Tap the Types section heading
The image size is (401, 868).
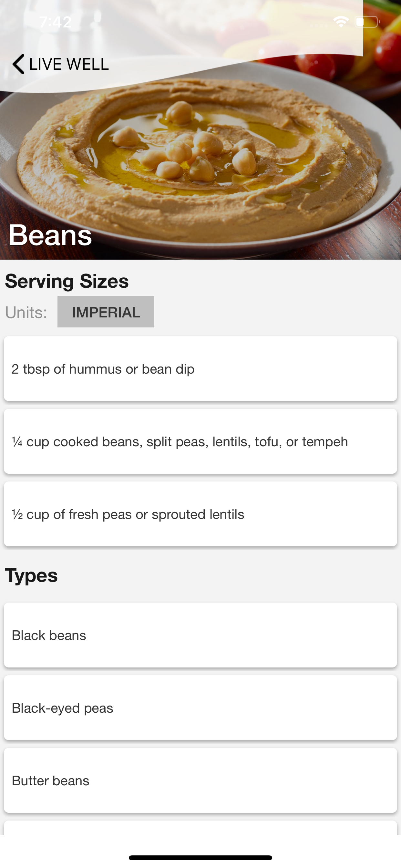[x=31, y=575]
